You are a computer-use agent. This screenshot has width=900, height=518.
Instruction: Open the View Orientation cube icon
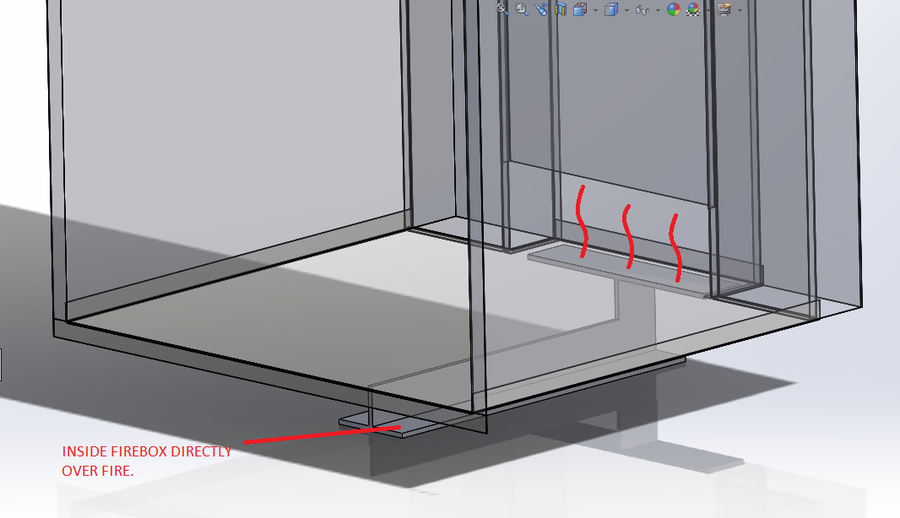(x=580, y=9)
